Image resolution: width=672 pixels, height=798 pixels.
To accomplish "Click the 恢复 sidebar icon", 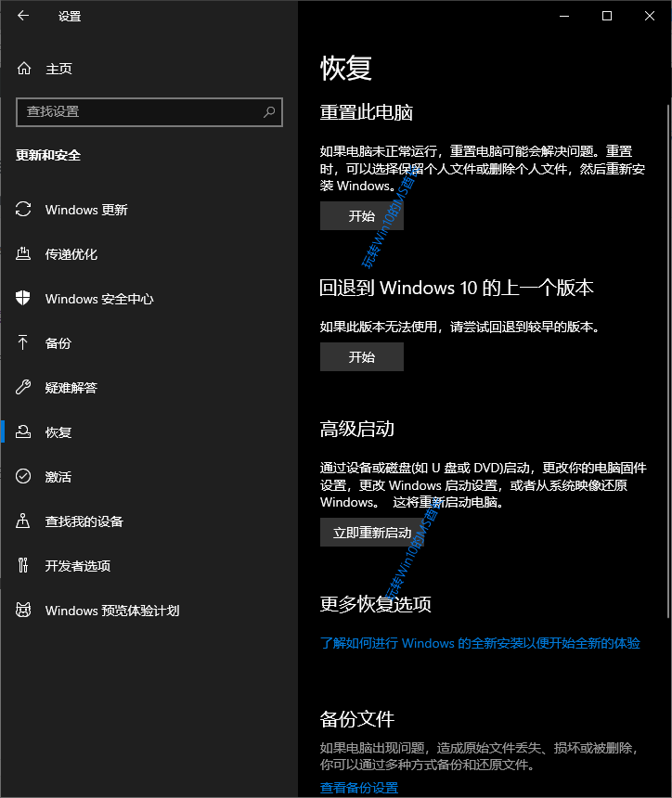I will click(23, 431).
